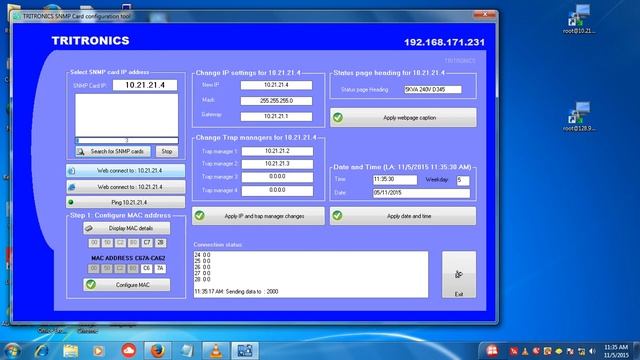
Task: Click Display MAC details
Action: 127,228
